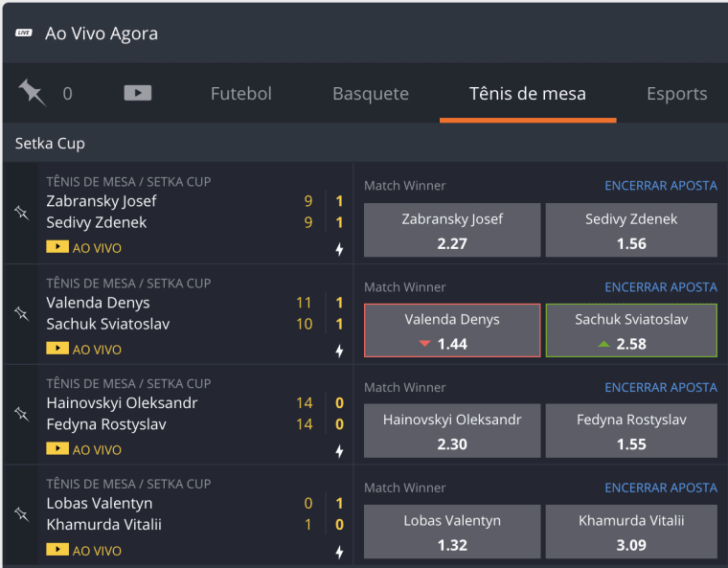This screenshot has height=568, width=728.
Task: Collapse the Setka Cup section header
Action: (365, 143)
